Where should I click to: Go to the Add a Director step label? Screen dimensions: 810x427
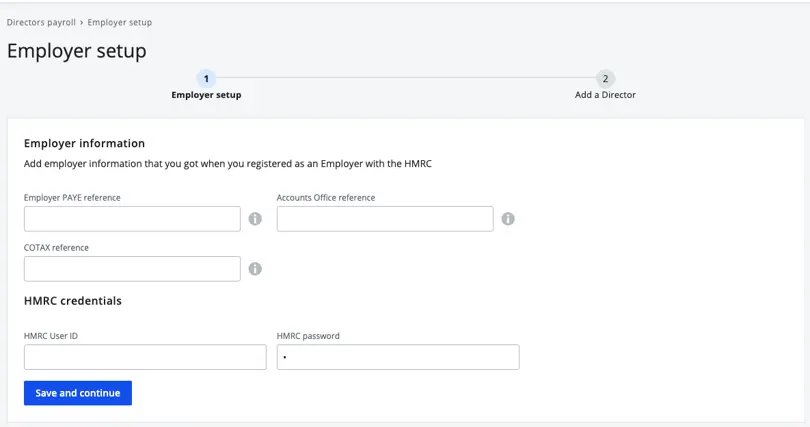(x=605, y=95)
